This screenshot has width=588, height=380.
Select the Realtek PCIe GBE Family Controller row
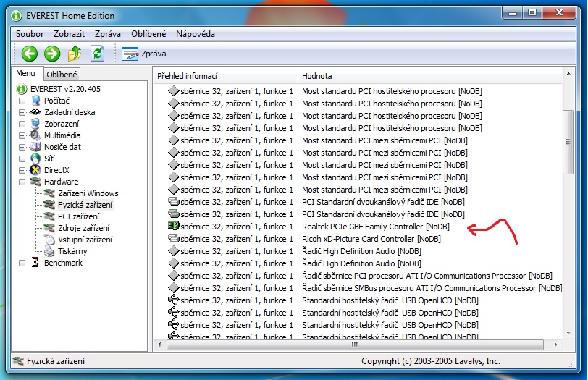(358, 227)
